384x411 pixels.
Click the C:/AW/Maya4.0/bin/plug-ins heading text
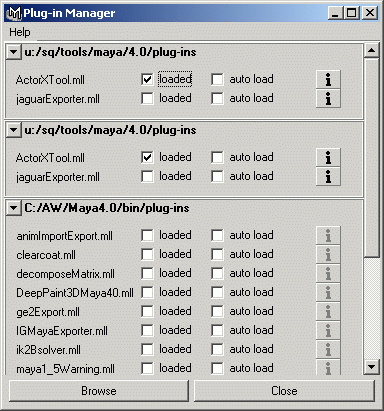107,208
